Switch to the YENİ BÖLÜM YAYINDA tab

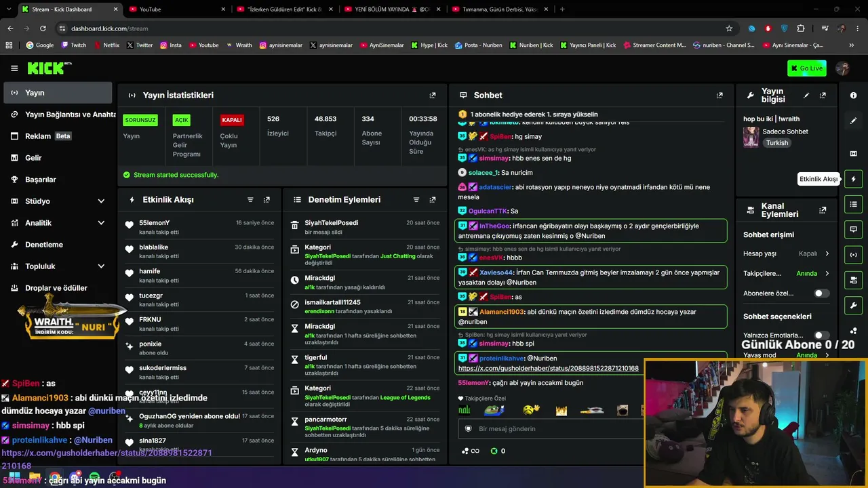pos(391,9)
